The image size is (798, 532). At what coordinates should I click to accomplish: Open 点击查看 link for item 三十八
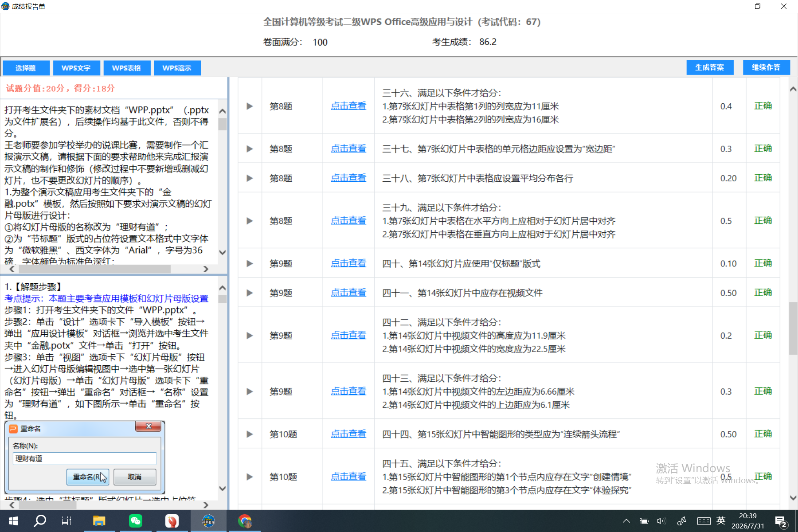click(348, 178)
